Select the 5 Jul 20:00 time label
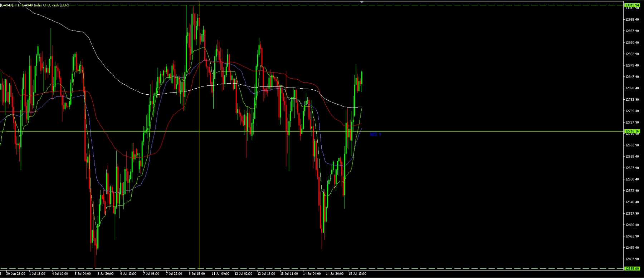644x278 pixels. (x=106, y=274)
